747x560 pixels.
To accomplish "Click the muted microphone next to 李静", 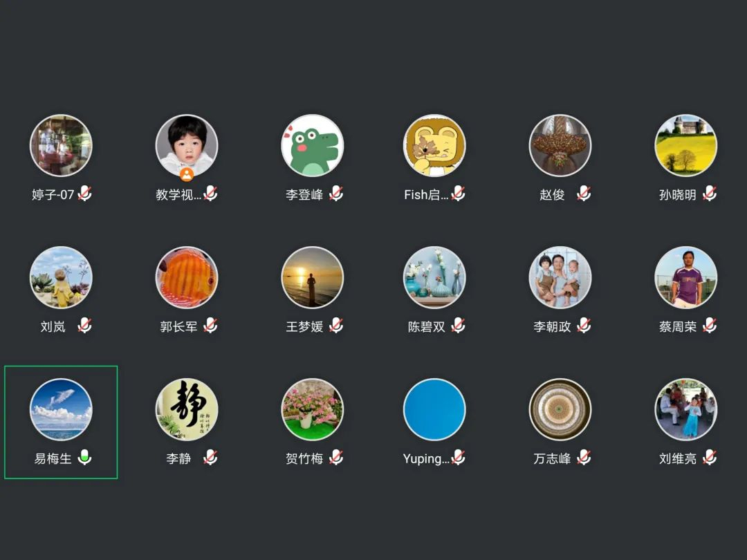I will coord(210,457).
